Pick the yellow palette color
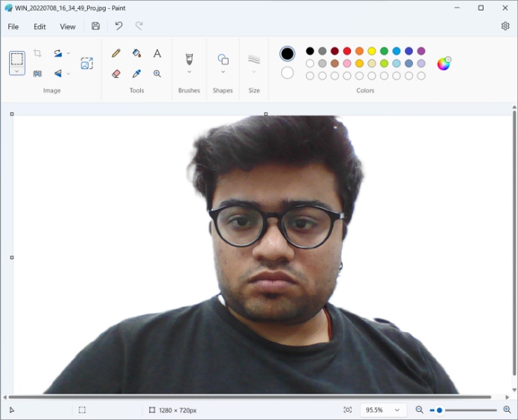 point(372,51)
